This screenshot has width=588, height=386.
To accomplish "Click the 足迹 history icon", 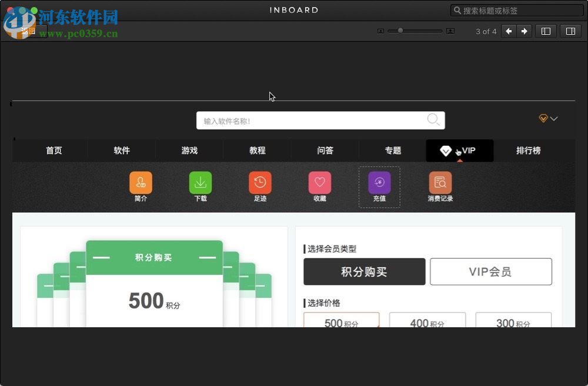I will [260, 182].
